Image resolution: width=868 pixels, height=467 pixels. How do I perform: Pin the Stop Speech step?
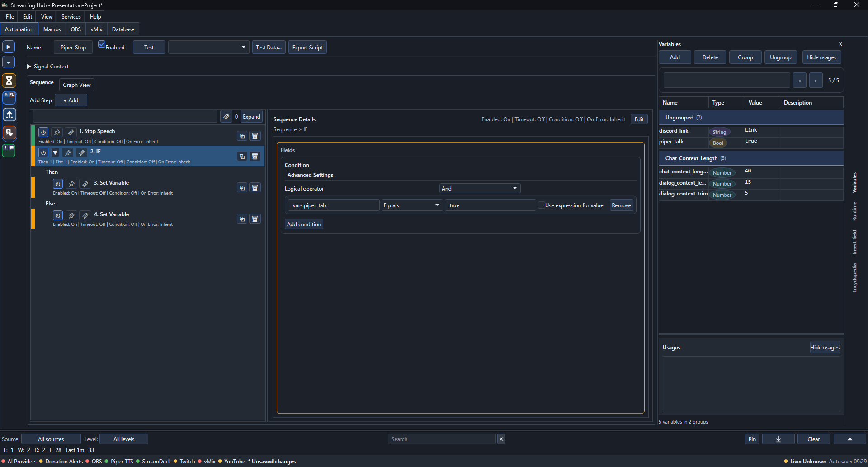tap(57, 132)
